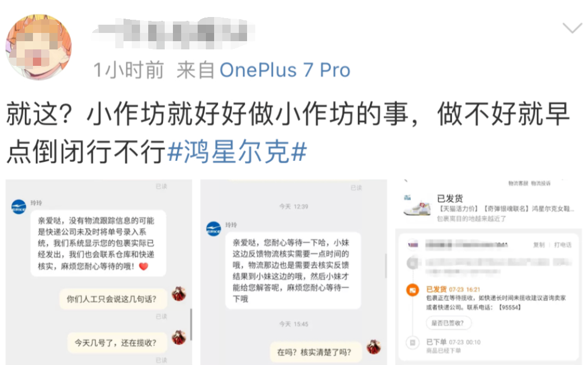
Task: Tap 复制 to copy tracking number
Action: click(539, 245)
